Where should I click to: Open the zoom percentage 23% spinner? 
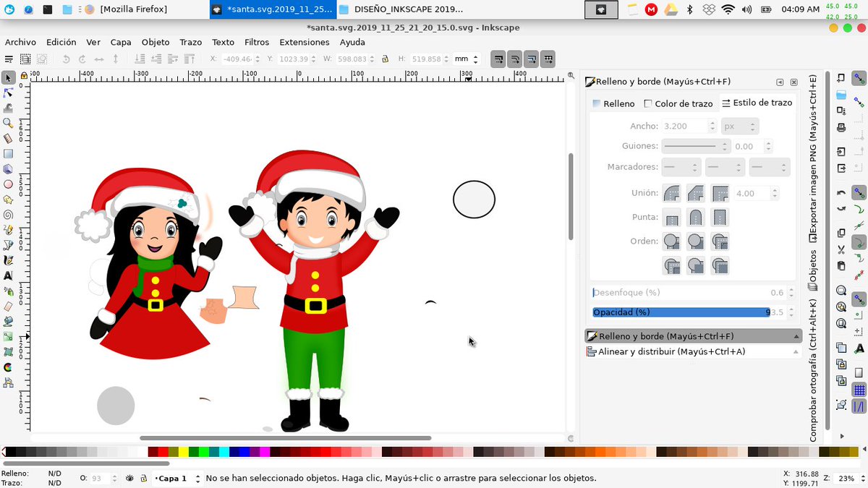coord(851,479)
